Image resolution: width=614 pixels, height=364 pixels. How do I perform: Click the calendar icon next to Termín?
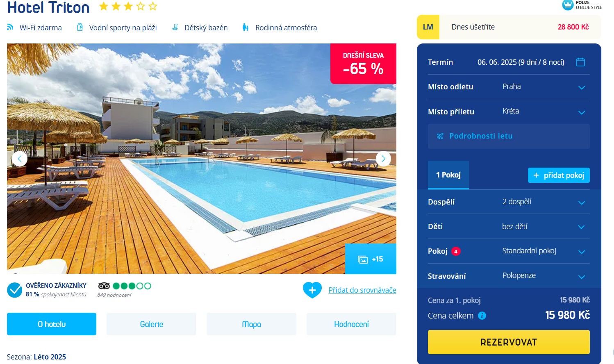(x=580, y=62)
